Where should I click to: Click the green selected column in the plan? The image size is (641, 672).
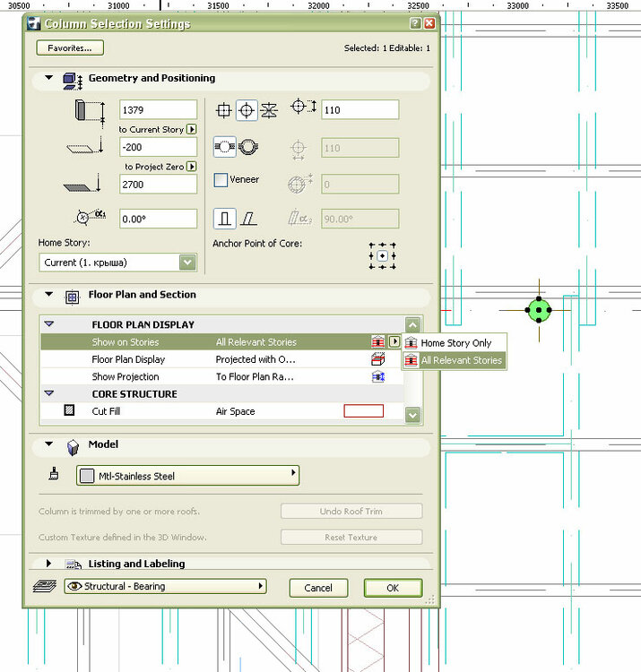pos(539,310)
